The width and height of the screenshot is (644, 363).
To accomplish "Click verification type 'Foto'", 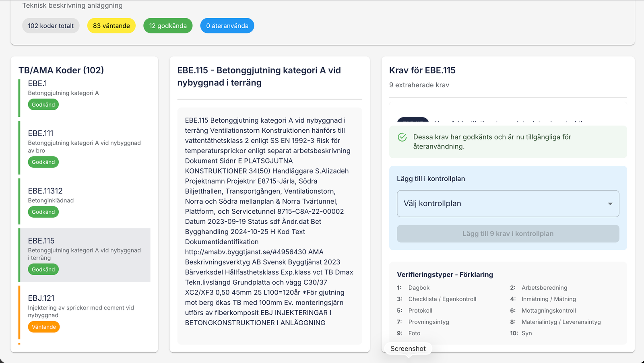I will point(414,333).
